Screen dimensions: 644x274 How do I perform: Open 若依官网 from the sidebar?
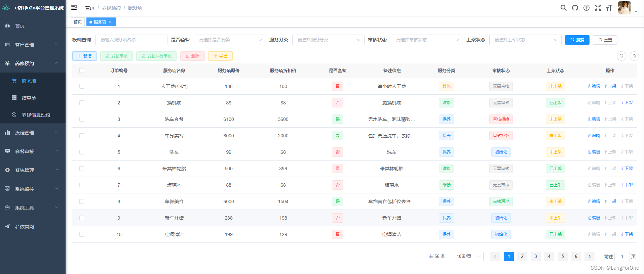pos(33,226)
